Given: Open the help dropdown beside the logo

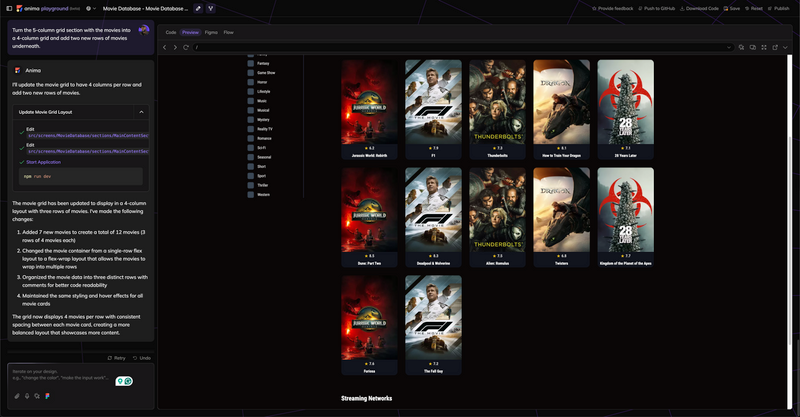Looking at the screenshot, I should coord(90,9).
